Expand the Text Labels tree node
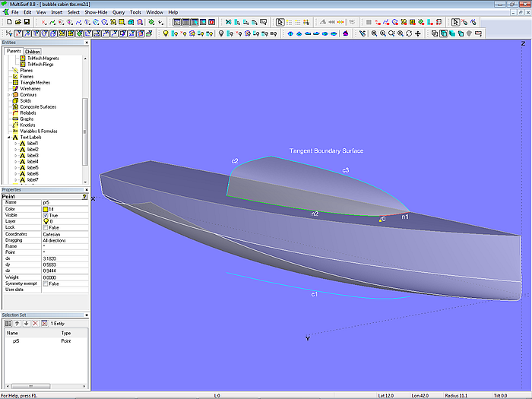Screen dimensions: 532x399 tap(8, 137)
